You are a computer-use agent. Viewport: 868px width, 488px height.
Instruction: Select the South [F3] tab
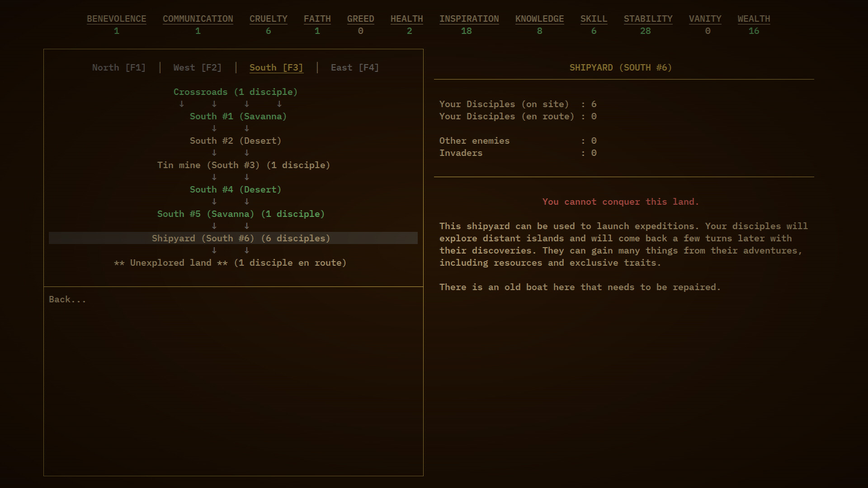pyautogui.click(x=276, y=67)
